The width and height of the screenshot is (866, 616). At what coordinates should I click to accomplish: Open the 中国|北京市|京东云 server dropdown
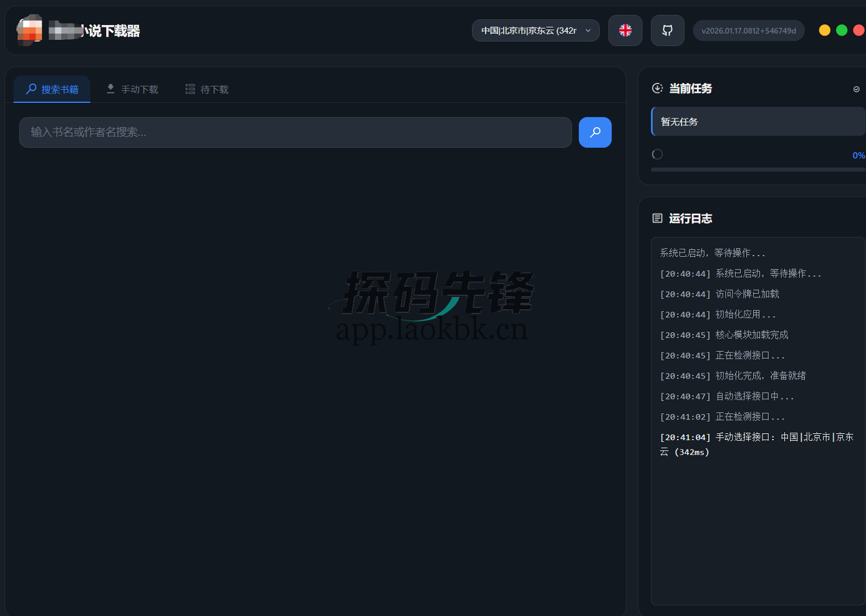535,30
